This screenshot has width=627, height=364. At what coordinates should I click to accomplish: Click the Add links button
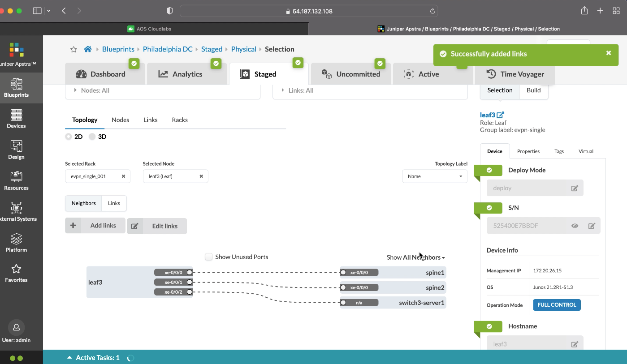click(x=95, y=226)
